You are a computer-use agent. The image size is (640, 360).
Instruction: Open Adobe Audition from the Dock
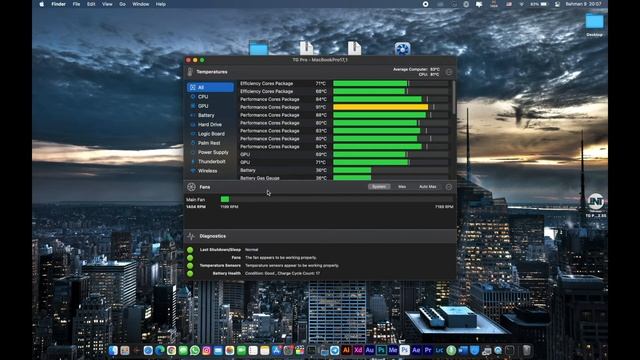(x=370, y=350)
